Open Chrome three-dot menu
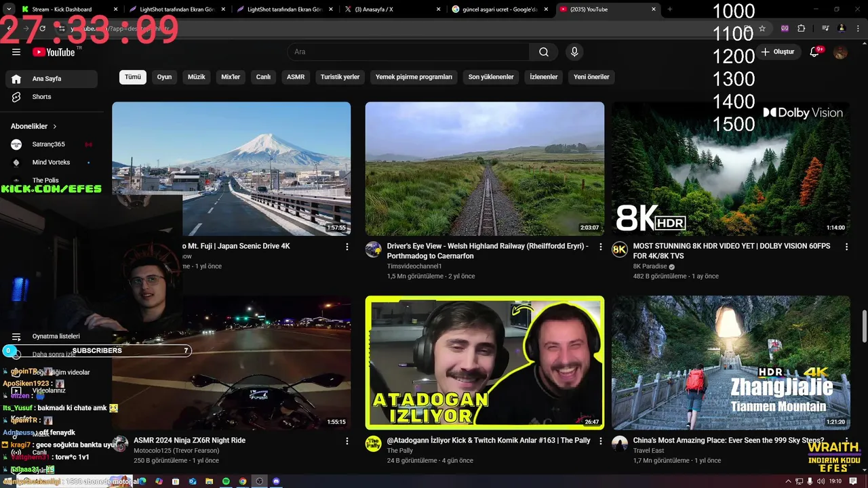The width and height of the screenshot is (868, 488). (x=857, y=28)
